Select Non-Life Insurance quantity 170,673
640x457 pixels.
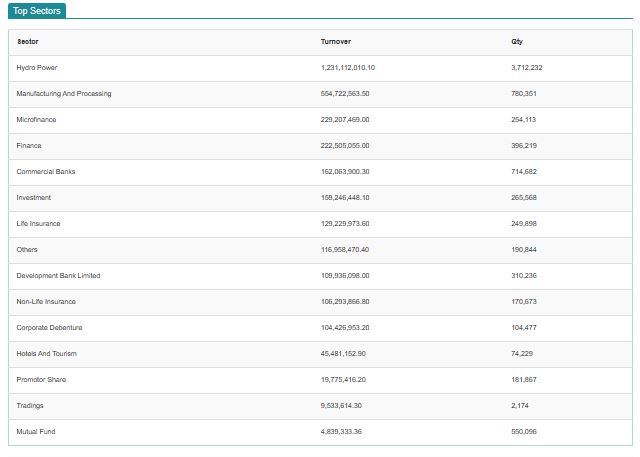(x=524, y=302)
